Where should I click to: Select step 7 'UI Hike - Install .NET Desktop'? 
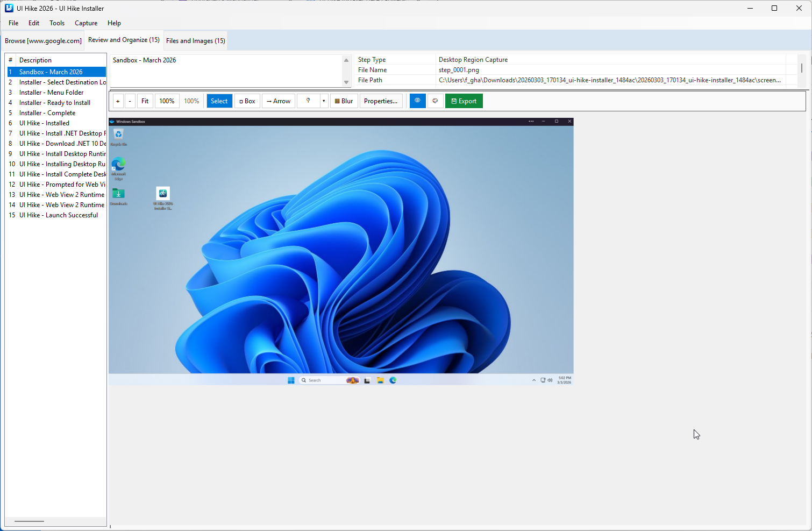click(56, 133)
